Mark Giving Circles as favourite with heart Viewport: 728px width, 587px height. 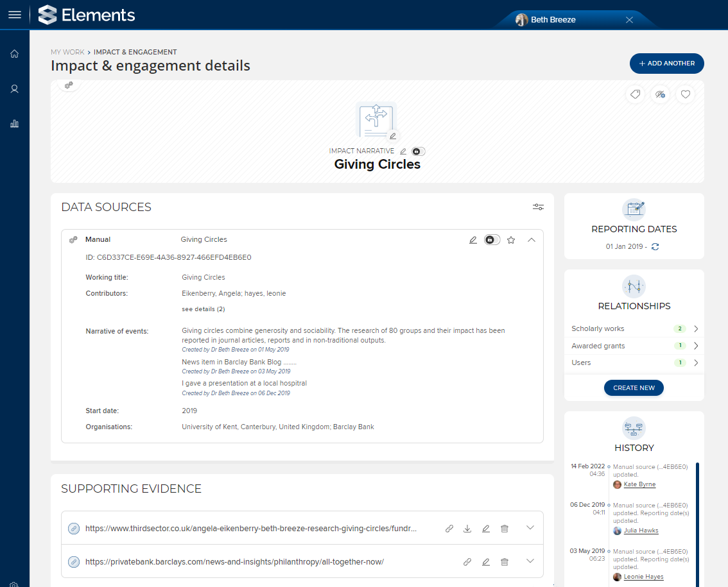click(x=685, y=95)
